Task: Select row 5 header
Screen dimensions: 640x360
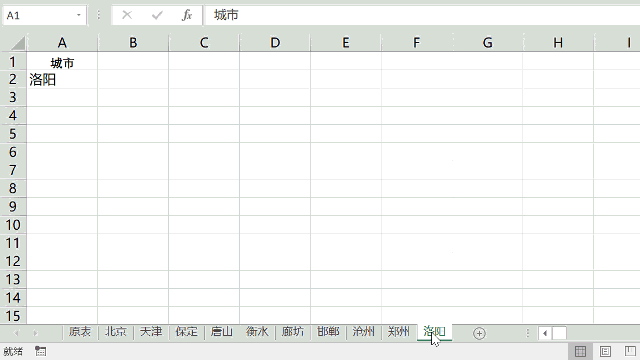Action: [13, 134]
